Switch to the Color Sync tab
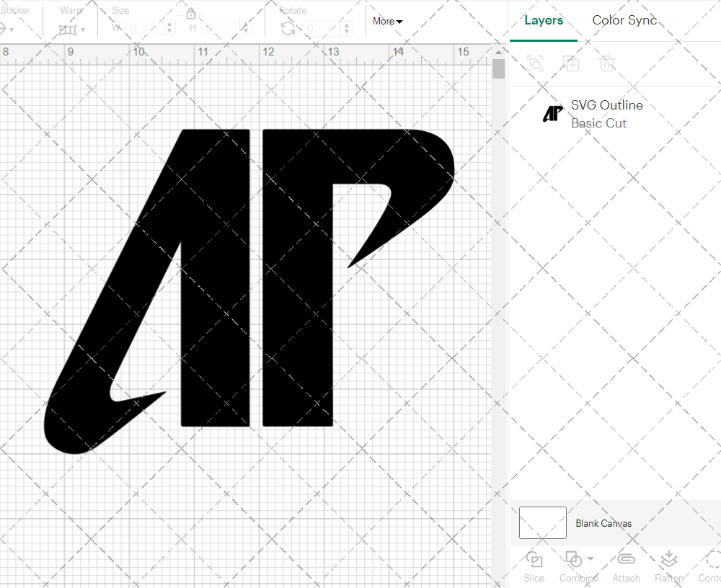 [624, 20]
